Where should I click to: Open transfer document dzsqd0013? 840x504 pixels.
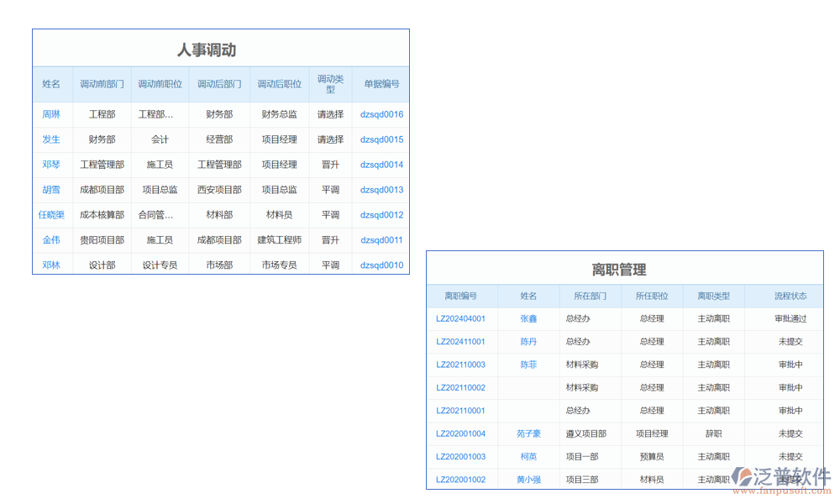click(x=381, y=190)
